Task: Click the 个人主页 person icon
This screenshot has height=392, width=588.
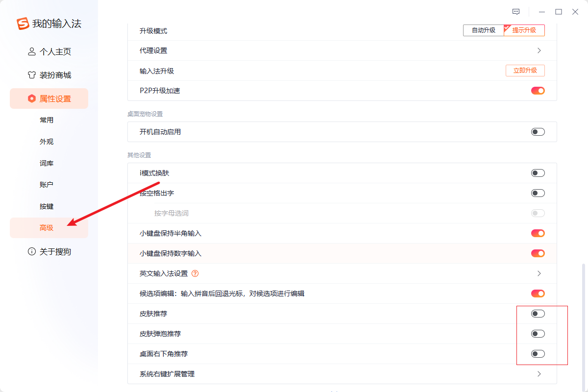Action: (32, 51)
